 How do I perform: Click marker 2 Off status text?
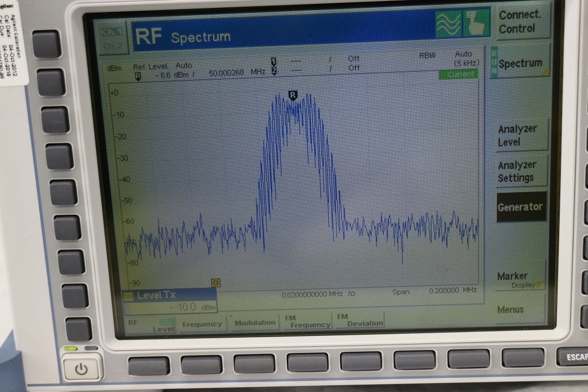[x=354, y=68]
